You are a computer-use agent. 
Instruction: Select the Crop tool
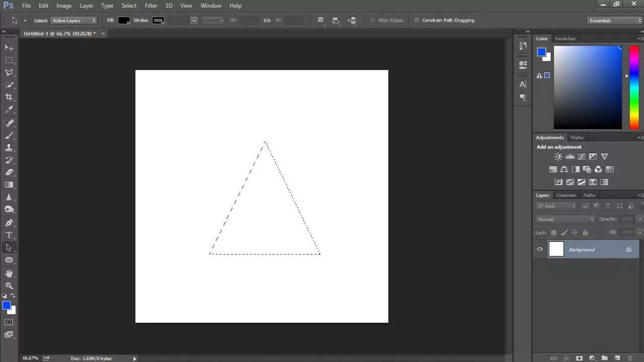(x=9, y=97)
